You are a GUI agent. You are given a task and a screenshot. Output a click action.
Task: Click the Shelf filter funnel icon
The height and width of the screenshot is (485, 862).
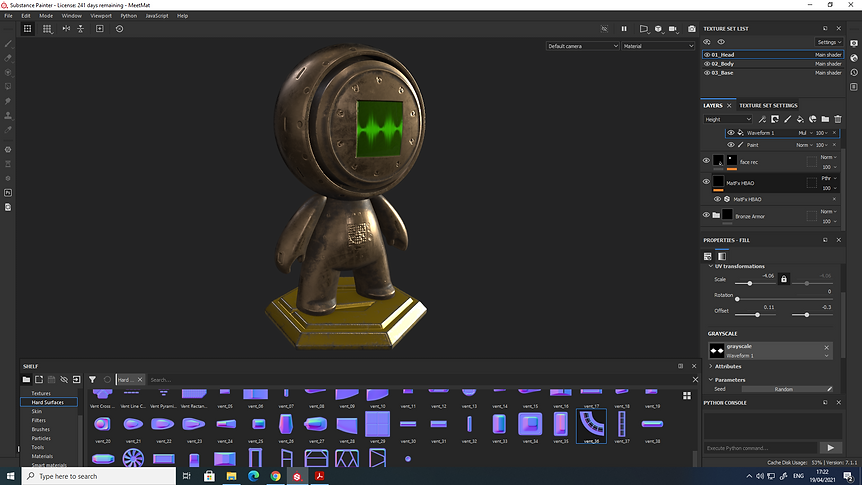pyautogui.click(x=92, y=379)
